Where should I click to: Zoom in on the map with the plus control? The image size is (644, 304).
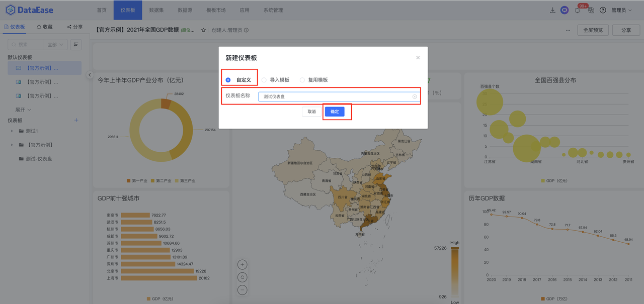click(x=242, y=264)
